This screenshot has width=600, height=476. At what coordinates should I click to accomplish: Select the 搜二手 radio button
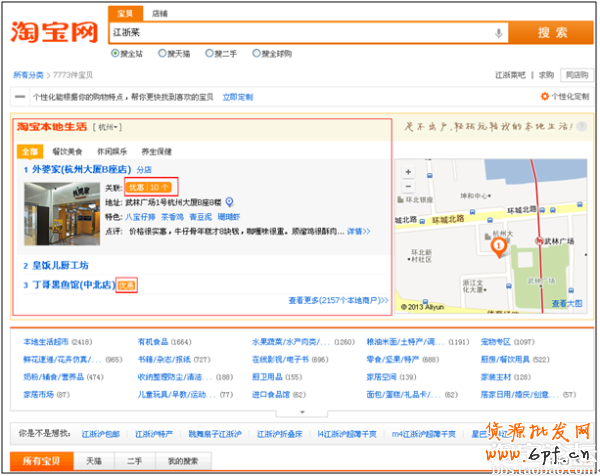coord(210,53)
